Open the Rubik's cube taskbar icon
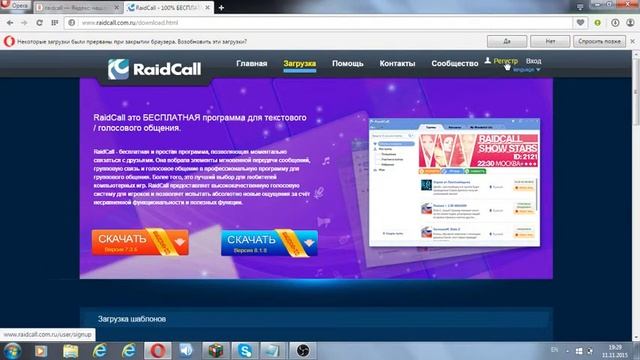Screen dimensions: 640x360 (216, 351)
